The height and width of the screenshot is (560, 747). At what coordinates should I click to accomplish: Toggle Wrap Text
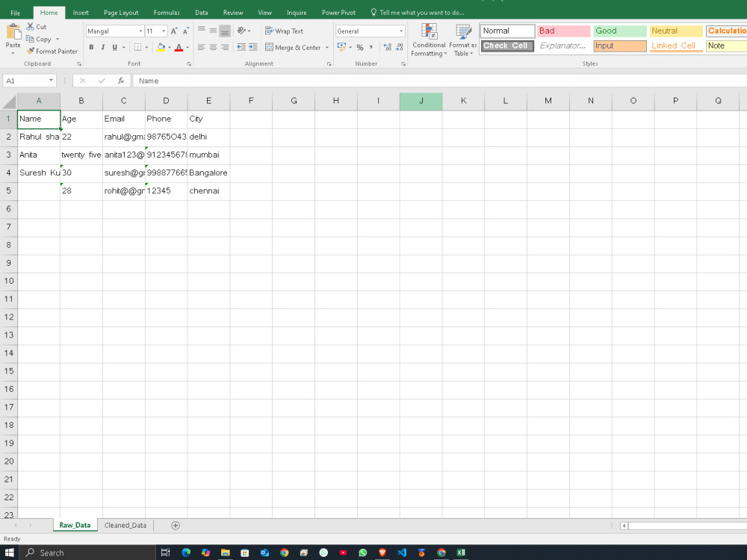[285, 31]
